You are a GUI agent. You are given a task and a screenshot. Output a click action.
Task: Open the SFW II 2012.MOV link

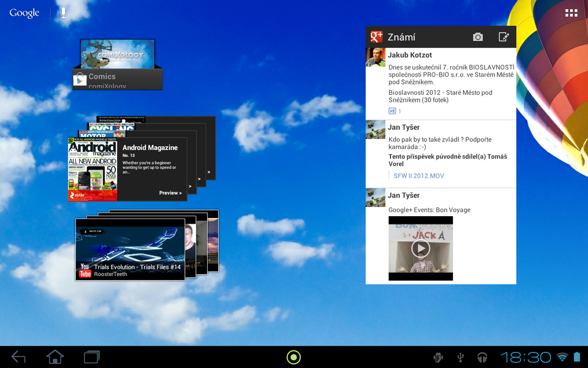(x=419, y=175)
